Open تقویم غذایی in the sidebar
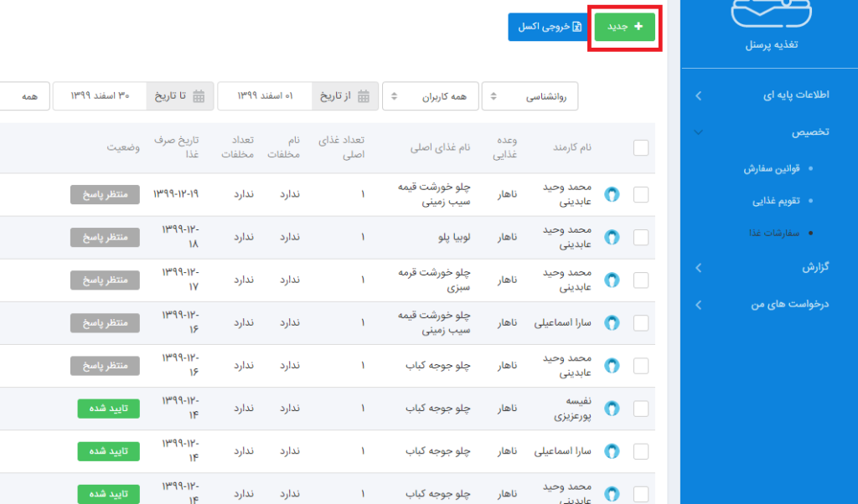Image resolution: width=858 pixels, height=504 pixels. click(x=776, y=201)
